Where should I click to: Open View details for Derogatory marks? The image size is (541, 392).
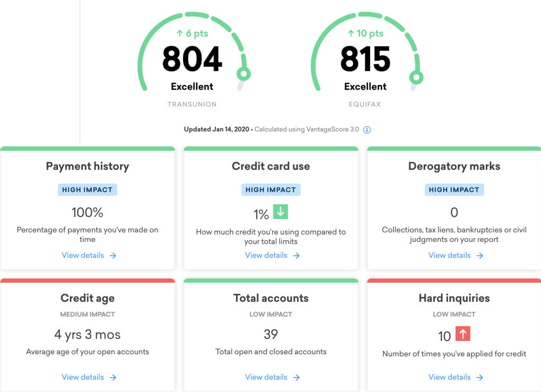[456, 255]
